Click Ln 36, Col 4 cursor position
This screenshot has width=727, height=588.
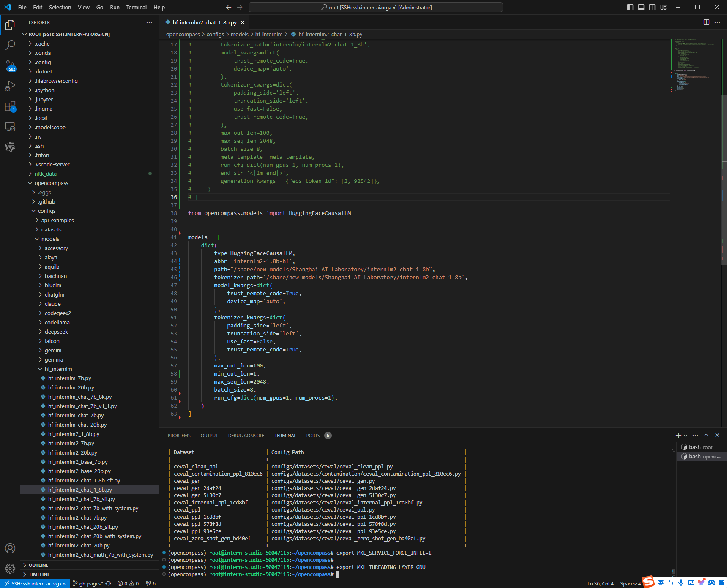click(x=601, y=583)
